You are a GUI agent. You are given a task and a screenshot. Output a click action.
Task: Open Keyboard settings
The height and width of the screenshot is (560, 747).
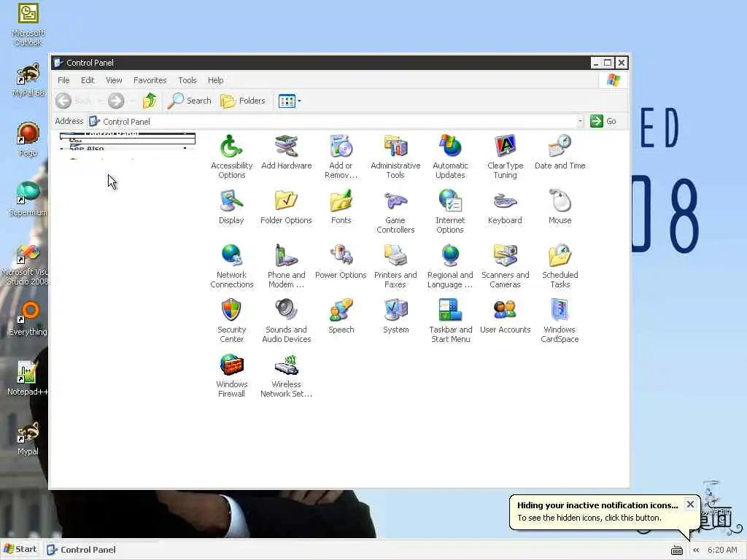(505, 206)
